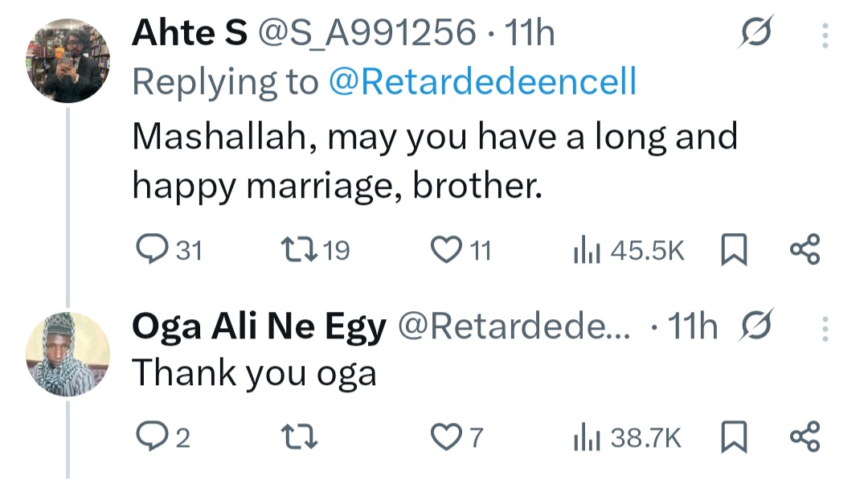
Task: Open Oga Ali Ne Egy's profile name
Action: (259, 327)
